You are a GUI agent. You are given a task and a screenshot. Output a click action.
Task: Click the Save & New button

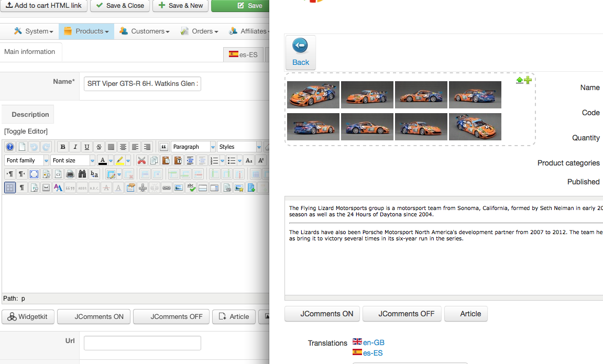click(180, 5)
